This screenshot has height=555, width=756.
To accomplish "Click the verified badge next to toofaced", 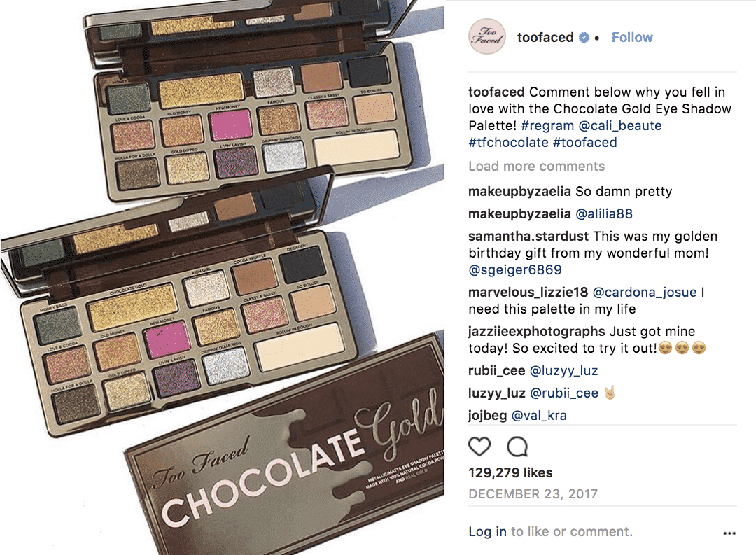I will coord(584,38).
